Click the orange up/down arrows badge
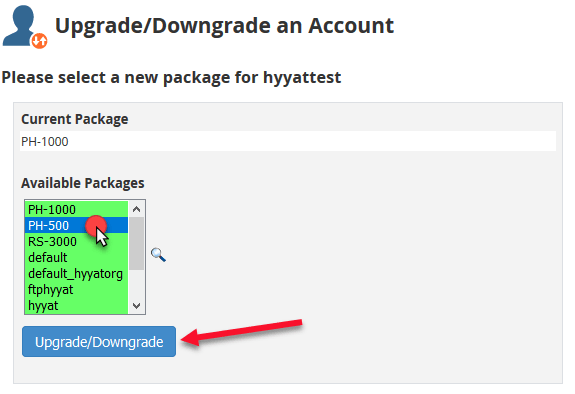The height and width of the screenshot is (394, 575). pos(39,41)
